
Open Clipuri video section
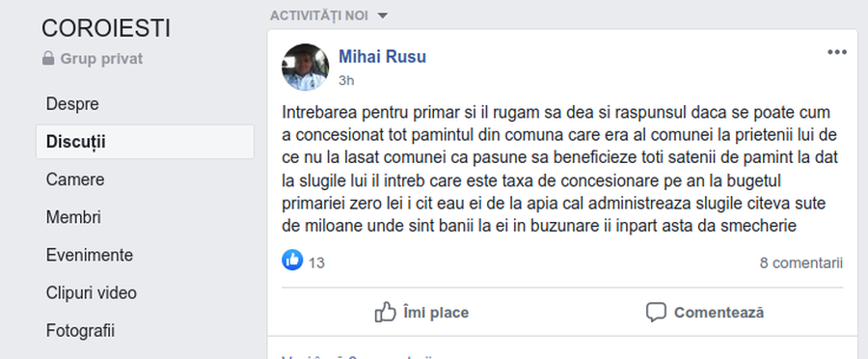[x=92, y=292]
